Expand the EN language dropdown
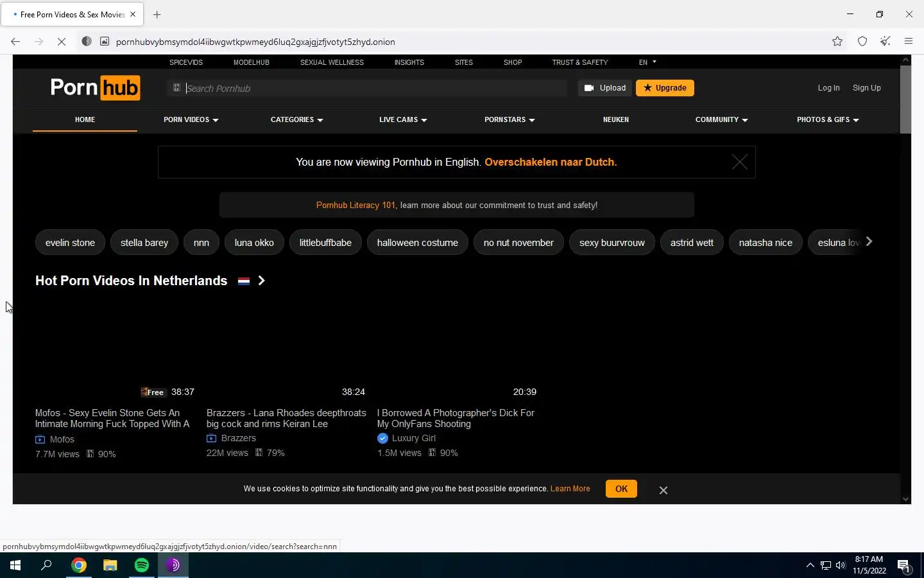 (x=647, y=62)
